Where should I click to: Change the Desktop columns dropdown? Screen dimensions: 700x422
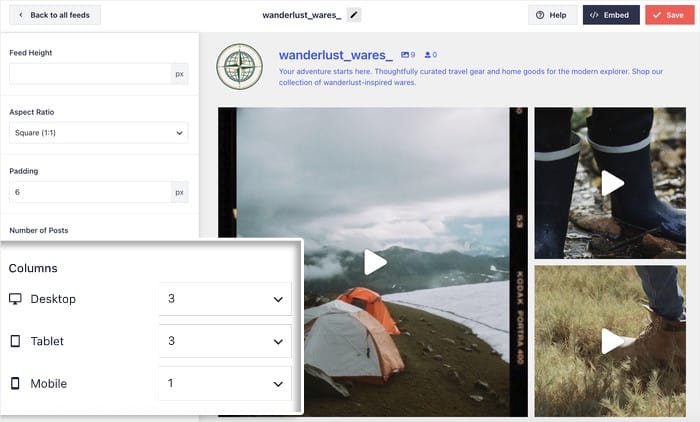pyautogui.click(x=225, y=299)
